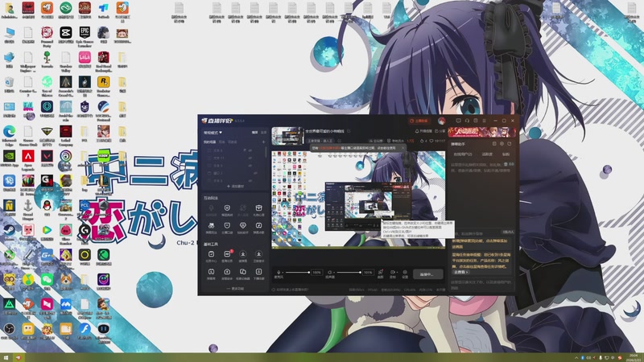Open the beauty effects icon beside volume
This screenshot has width=644, height=362.
click(x=380, y=273)
